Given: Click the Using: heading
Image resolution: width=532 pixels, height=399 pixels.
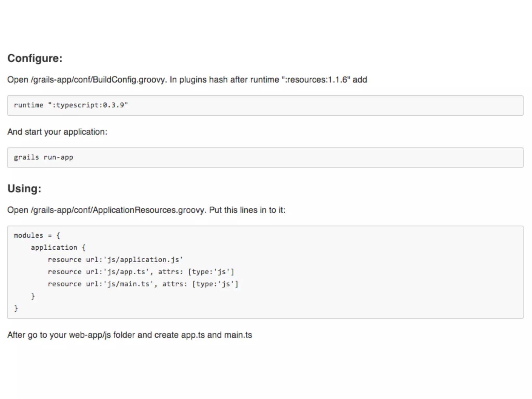Looking at the screenshot, I should coord(24,189).
